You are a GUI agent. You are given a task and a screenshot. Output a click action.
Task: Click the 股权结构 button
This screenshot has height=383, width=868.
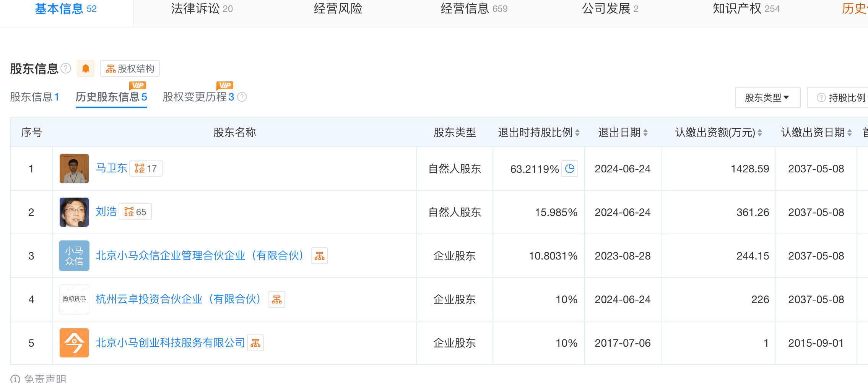(130, 69)
